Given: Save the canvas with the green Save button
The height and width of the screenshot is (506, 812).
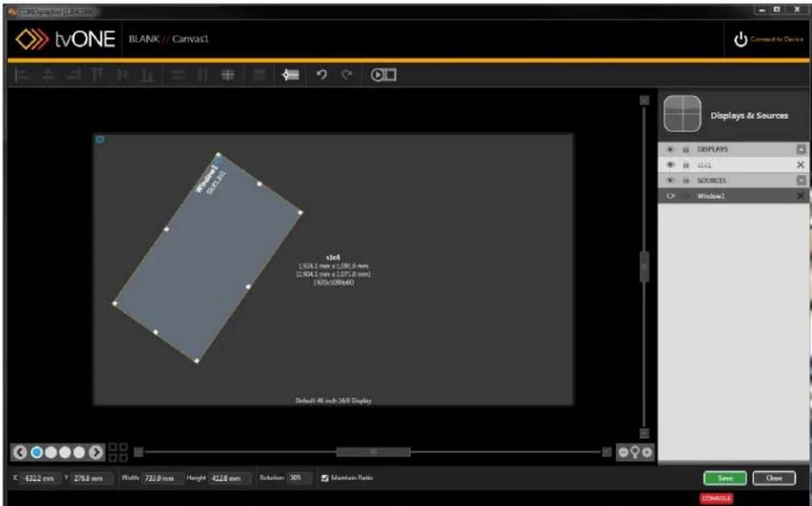Looking at the screenshot, I should tap(725, 478).
